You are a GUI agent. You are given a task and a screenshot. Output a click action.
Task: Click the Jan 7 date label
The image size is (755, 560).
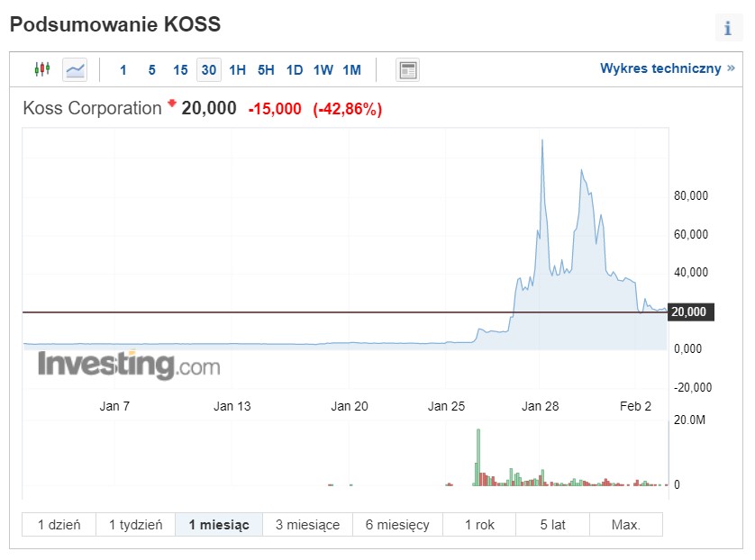coord(114,406)
